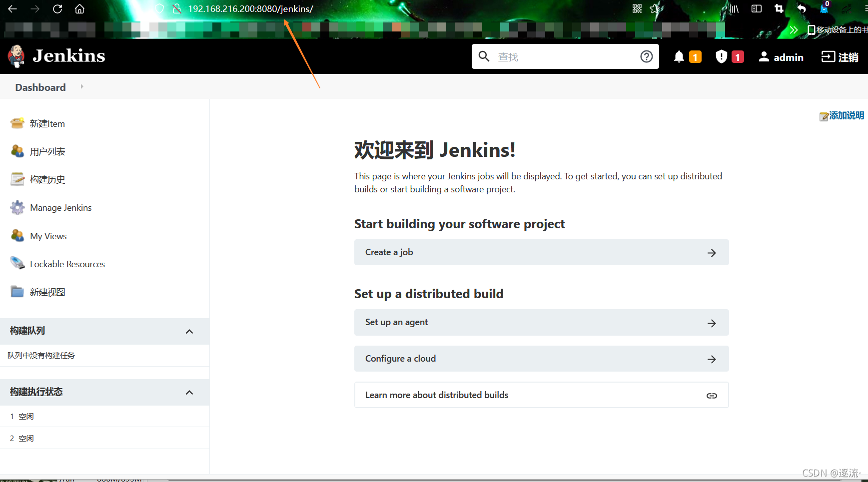Open 新建Item in the side menu

tap(47, 124)
